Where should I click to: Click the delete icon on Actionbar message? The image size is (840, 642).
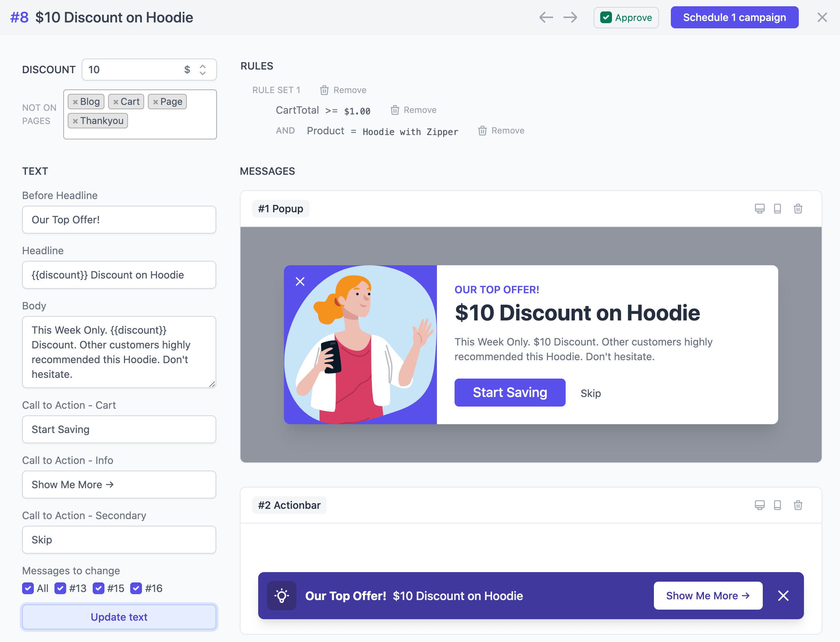pyautogui.click(x=798, y=504)
